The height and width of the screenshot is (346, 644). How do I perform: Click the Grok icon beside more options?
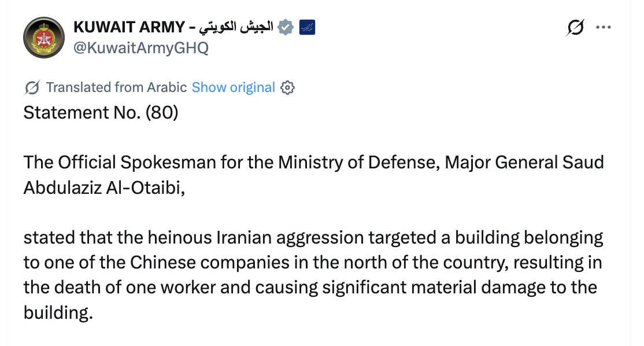pos(575,28)
